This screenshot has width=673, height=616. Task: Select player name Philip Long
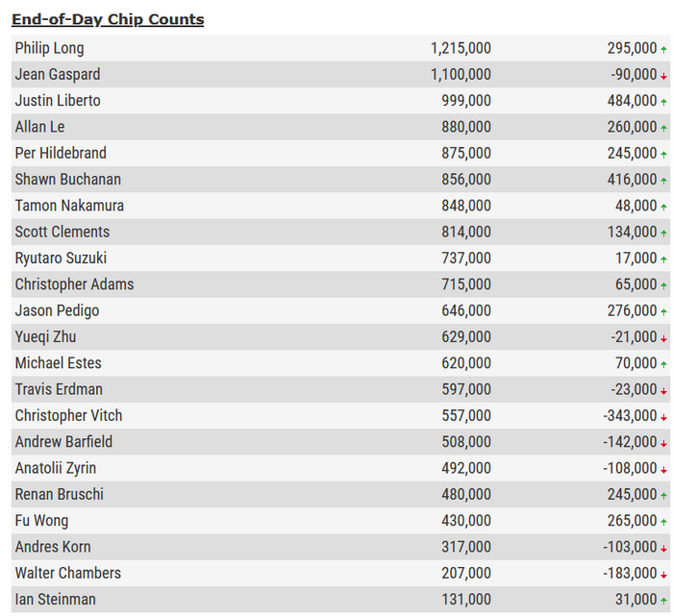pos(49,48)
